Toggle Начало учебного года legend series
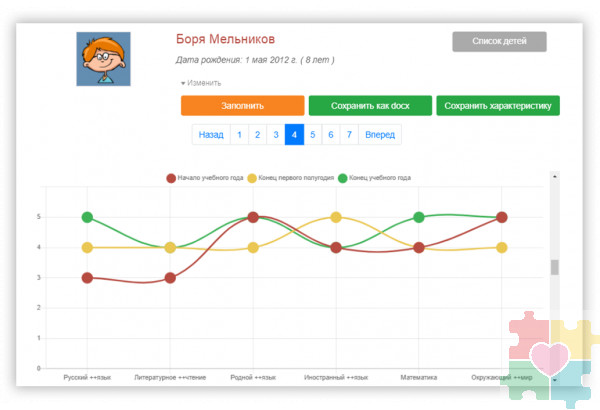600x410 pixels. (x=205, y=178)
